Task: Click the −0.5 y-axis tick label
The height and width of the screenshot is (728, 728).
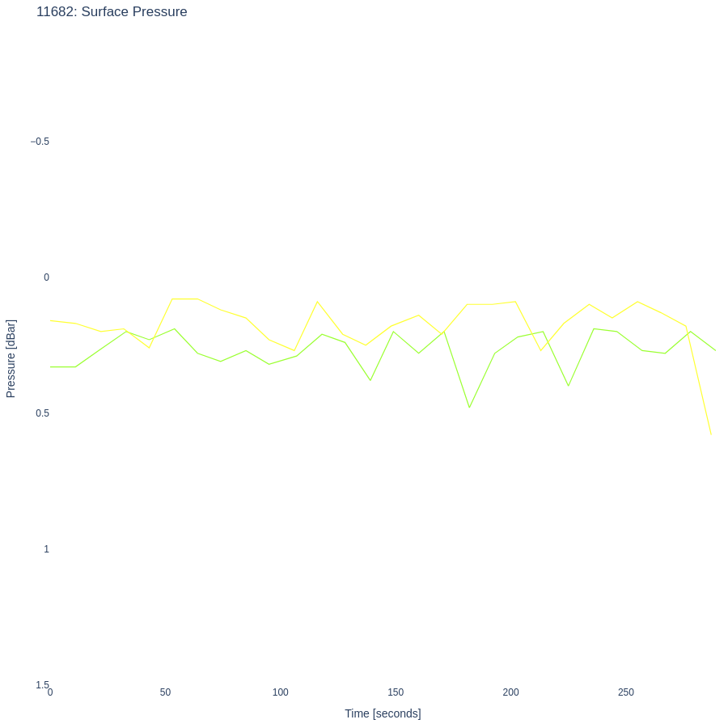Action: pos(40,142)
